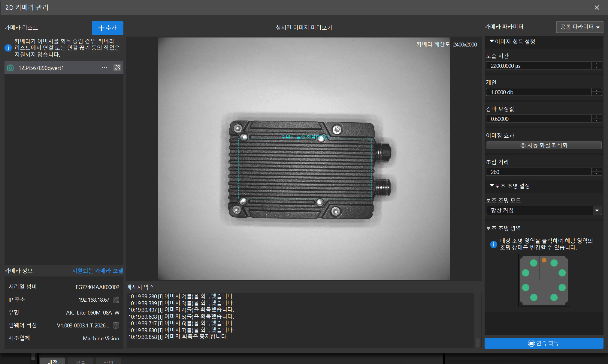Collapse the image acquisition settings section

coord(492,41)
